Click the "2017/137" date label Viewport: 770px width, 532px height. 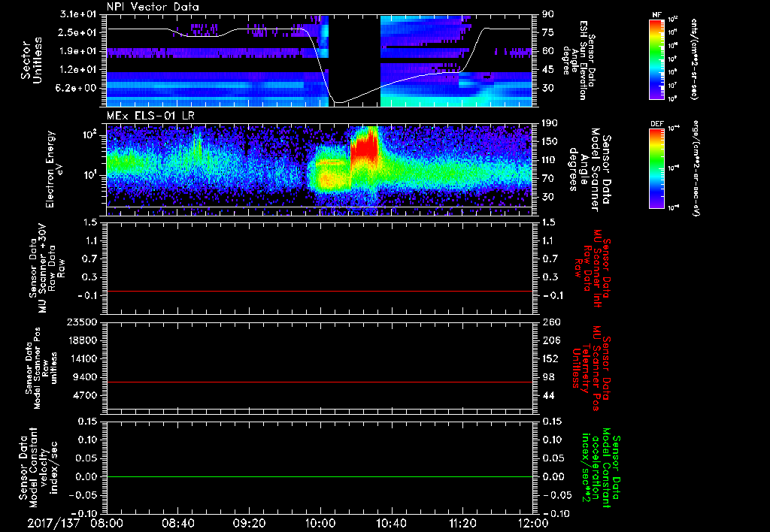click(53, 523)
